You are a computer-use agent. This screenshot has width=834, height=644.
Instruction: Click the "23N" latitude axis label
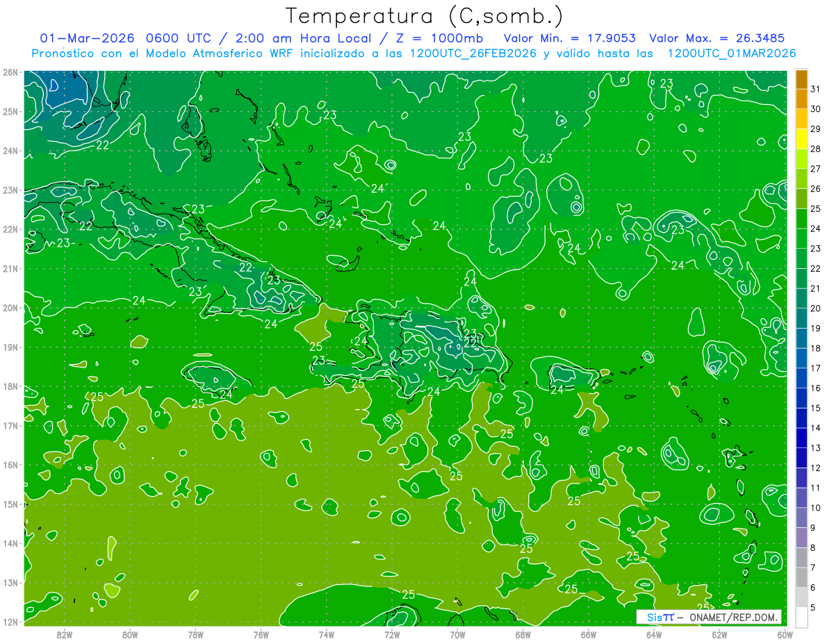click(10, 190)
